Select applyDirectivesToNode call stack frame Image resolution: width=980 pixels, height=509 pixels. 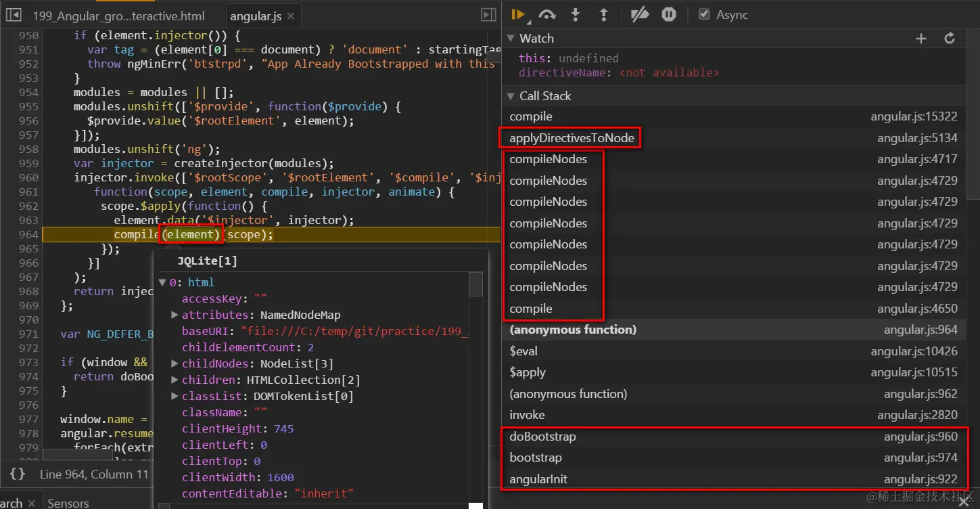734,138
